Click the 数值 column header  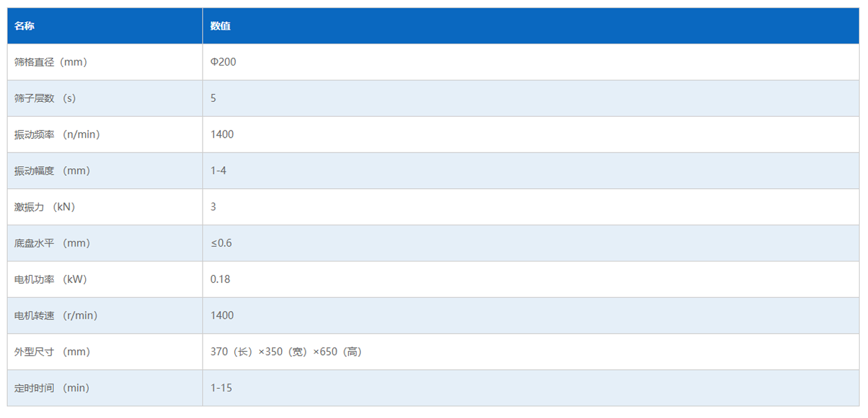[221, 27]
